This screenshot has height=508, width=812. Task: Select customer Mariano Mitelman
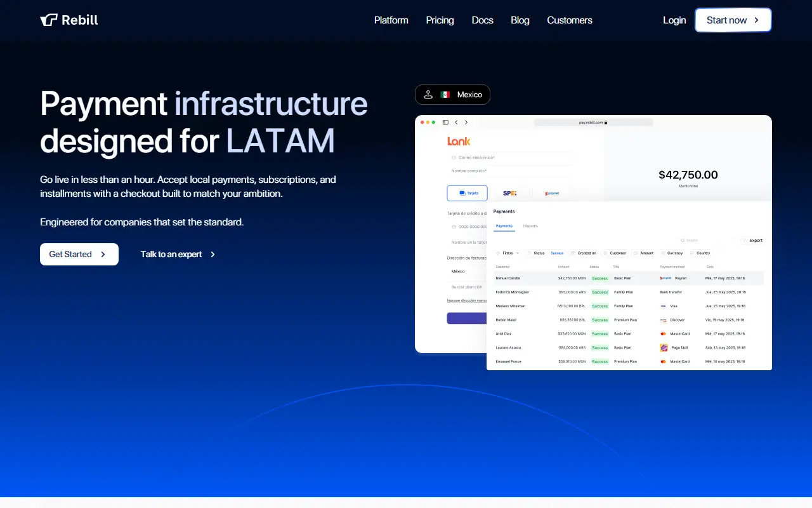pos(511,306)
